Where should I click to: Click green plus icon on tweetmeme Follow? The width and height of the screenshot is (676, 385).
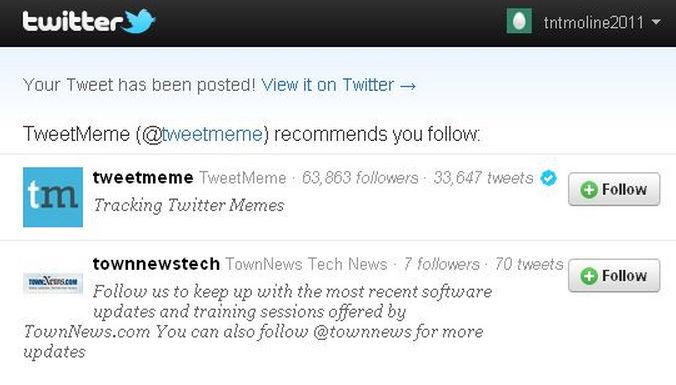(x=589, y=190)
